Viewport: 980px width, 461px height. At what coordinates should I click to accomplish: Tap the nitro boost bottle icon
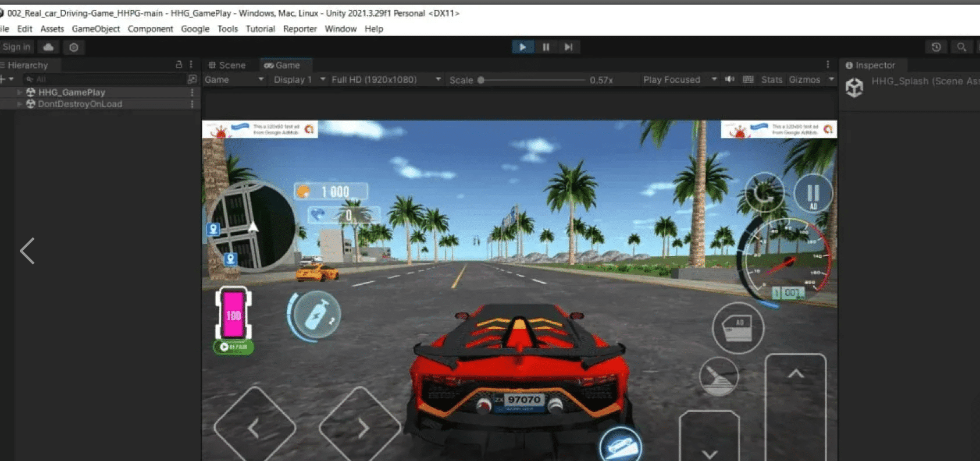tap(316, 315)
